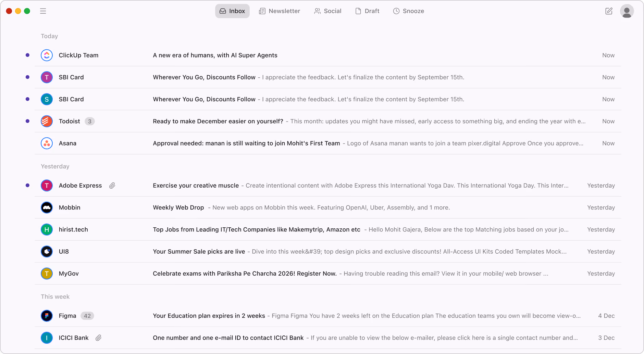Click the MyGov yellow T avatar

point(47,274)
